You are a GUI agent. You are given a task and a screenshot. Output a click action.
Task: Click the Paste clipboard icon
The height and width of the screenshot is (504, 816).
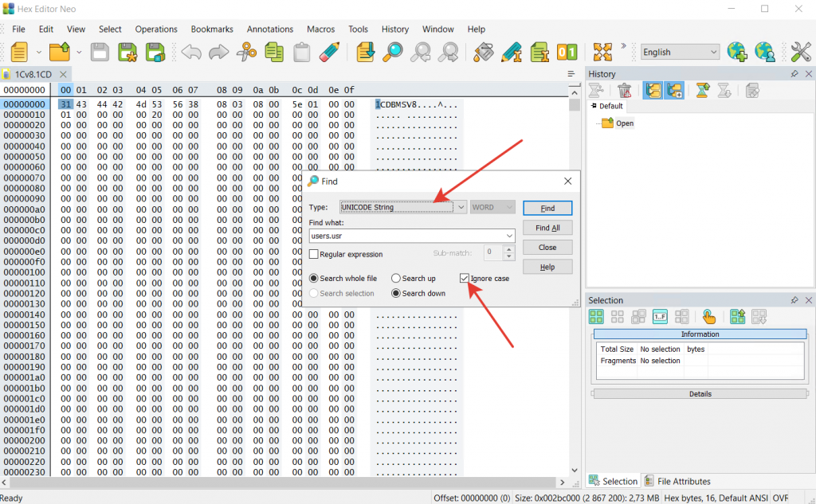click(x=302, y=52)
